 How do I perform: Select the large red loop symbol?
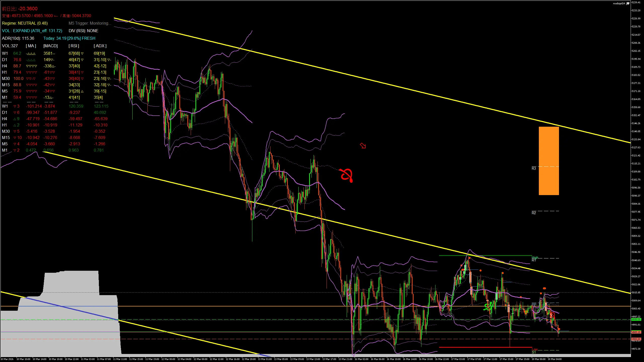[346, 175]
